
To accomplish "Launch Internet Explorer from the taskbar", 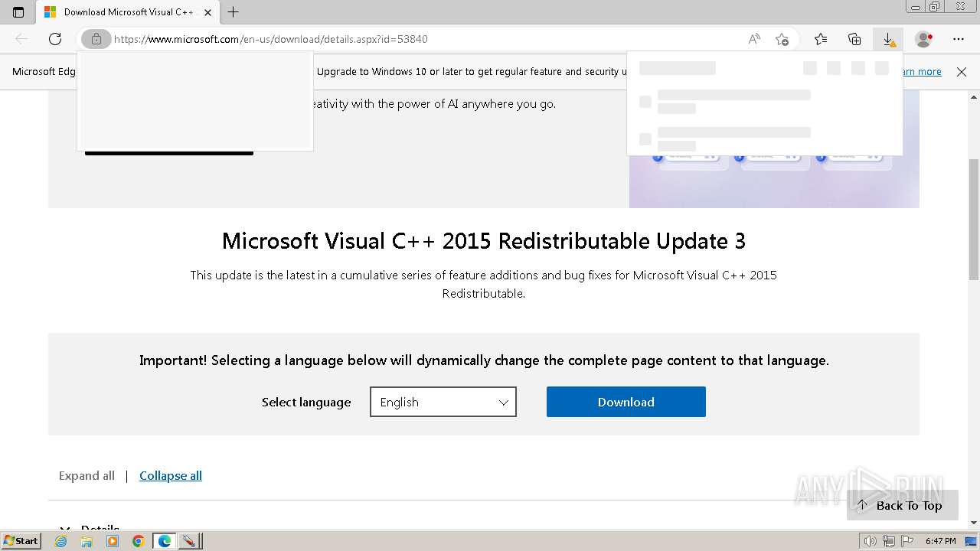I will coord(60,541).
